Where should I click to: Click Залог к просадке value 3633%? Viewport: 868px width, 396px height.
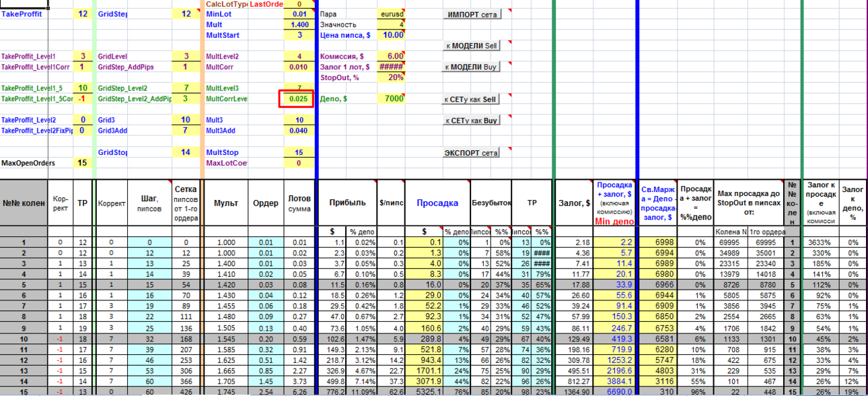(821, 242)
